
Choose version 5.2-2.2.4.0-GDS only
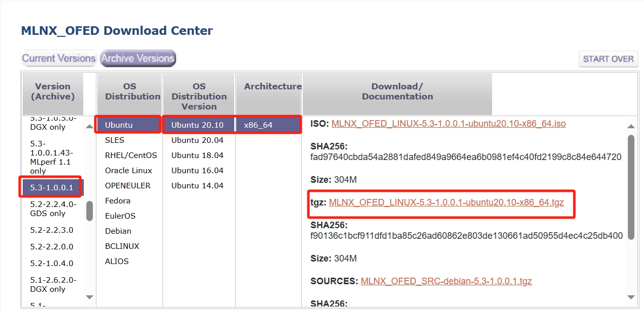[x=53, y=209]
